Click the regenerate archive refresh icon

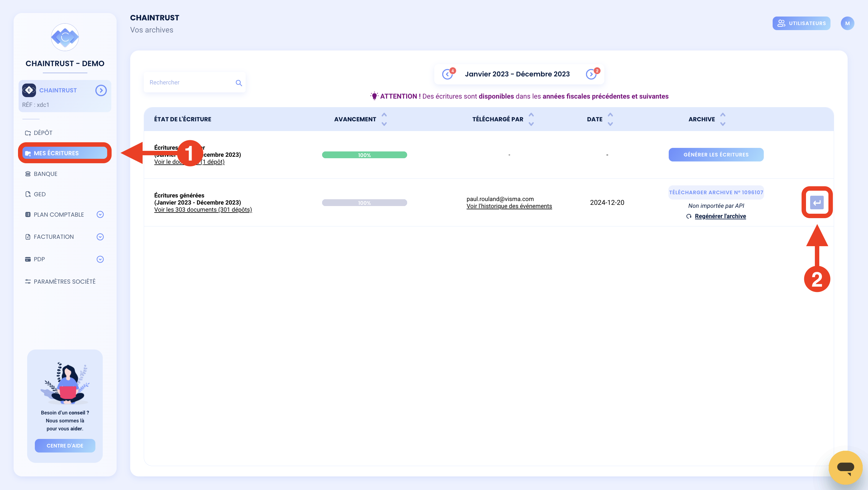(x=689, y=216)
